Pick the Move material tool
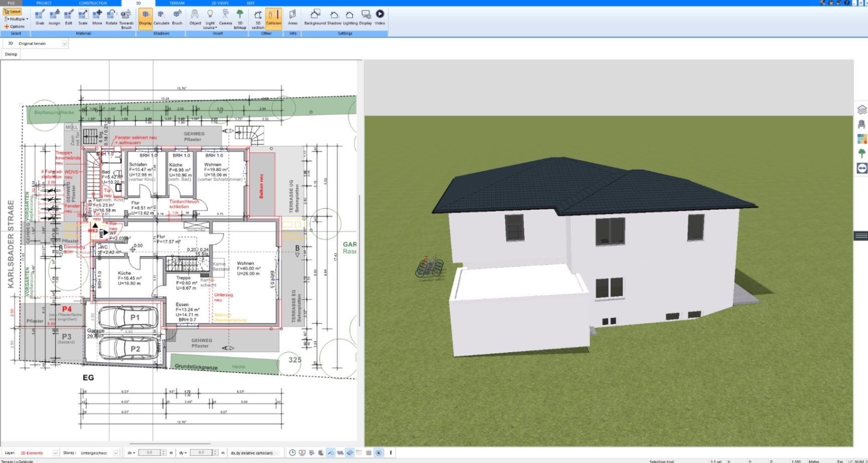The width and height of the screenshot is (868, 463). tap(97, 18)
